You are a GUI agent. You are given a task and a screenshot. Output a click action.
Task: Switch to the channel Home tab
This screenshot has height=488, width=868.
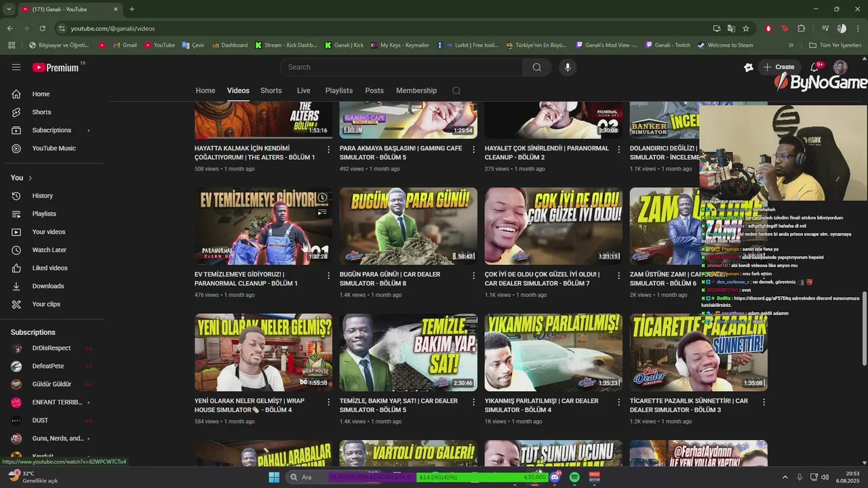coord(205,91)
